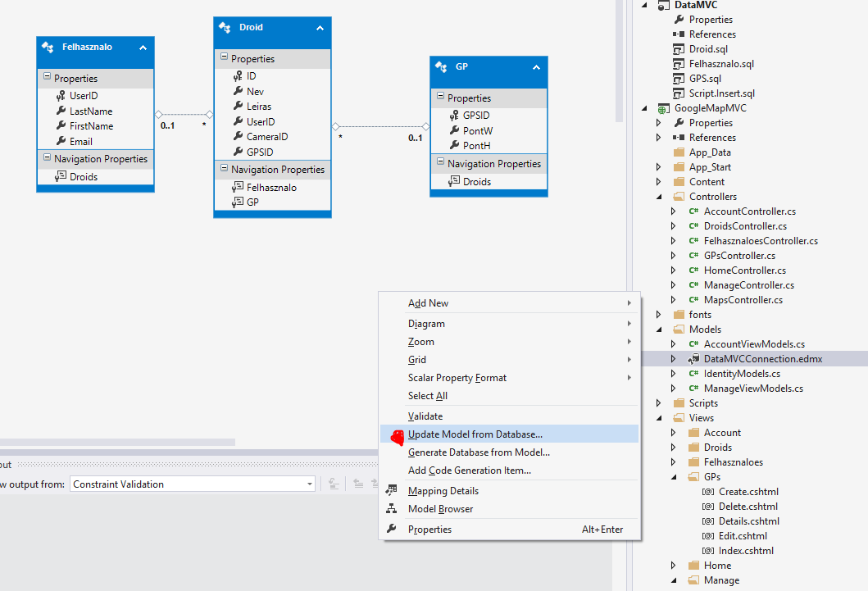Screen dimensions: 868x591
Task: Click the Droid entity icon in its header
Action: [225, 28]
